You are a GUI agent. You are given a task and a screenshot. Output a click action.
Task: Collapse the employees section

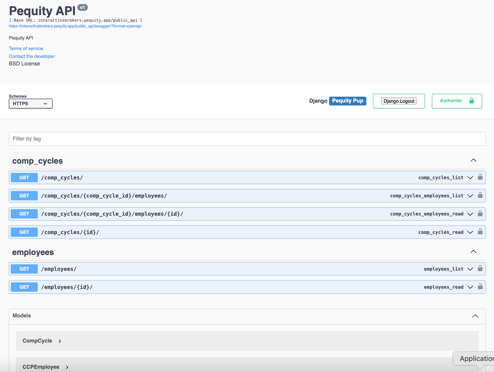point(473,252)
